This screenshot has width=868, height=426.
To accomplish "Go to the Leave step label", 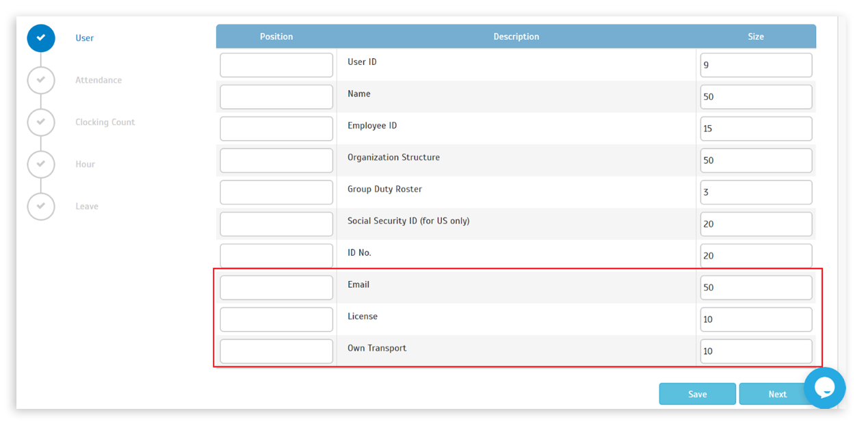I will coord(87,207).
